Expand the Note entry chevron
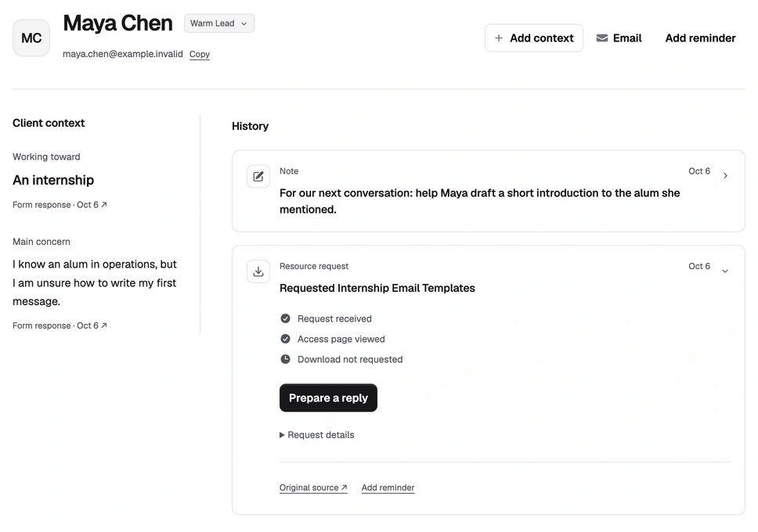This screenshot has height=532, width=758. pyautogui.click(x=725, y=175)
